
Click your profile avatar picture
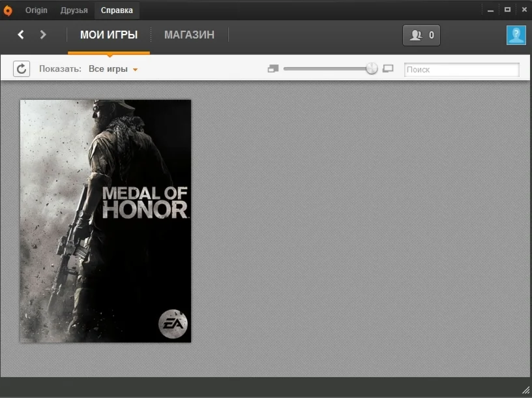coord(516,35)
